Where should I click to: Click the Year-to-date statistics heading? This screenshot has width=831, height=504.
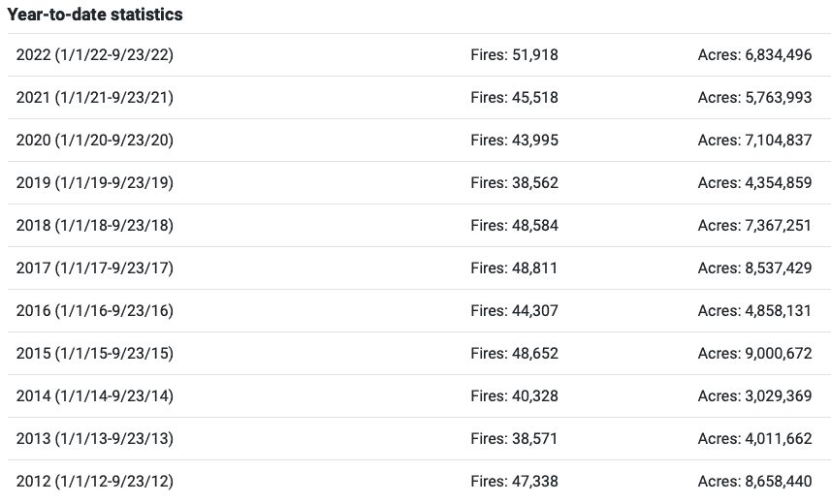[x=95, y=15]
